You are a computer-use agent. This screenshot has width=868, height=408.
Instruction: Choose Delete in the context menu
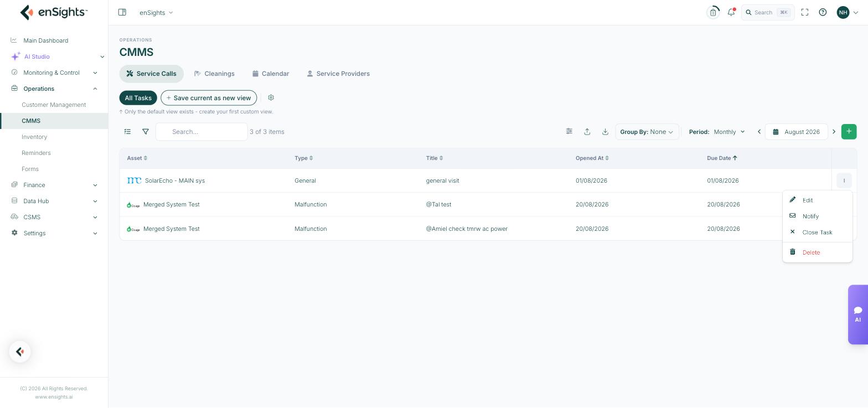coord(817,252)
